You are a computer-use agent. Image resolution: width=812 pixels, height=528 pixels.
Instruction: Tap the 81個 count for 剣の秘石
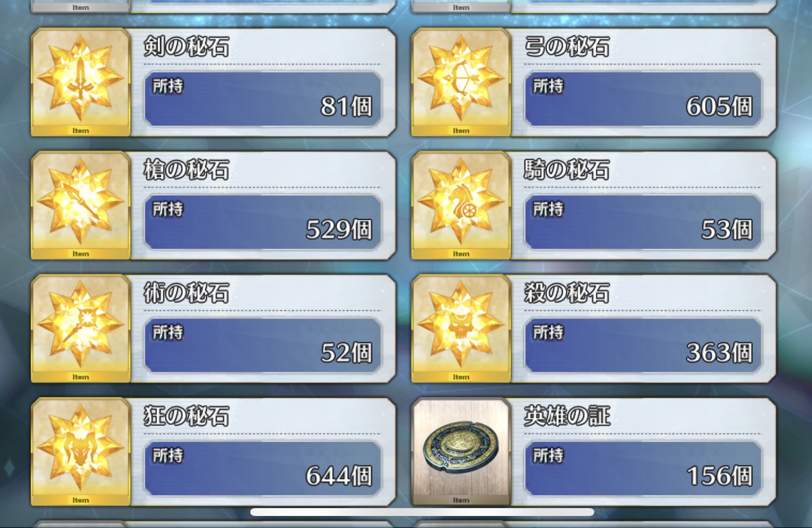tap(347, 106)
